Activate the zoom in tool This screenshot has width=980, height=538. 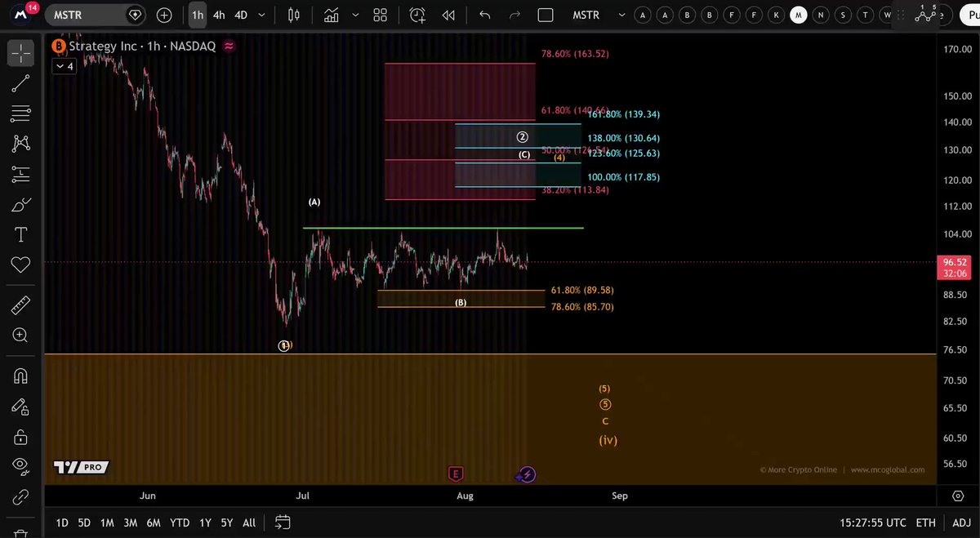[x=20, y=336]
